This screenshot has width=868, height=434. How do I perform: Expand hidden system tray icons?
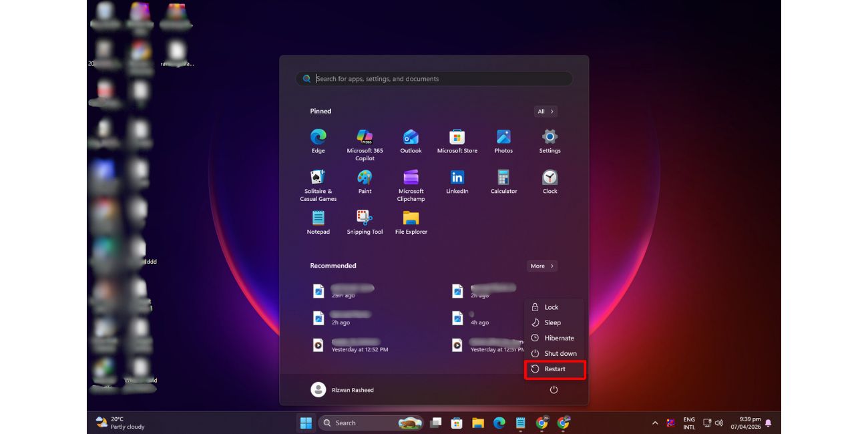[654, 423]
